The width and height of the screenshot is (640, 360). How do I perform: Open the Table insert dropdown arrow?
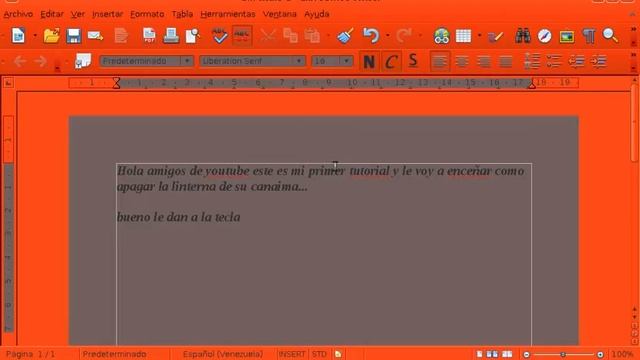[x=479, y=36]
